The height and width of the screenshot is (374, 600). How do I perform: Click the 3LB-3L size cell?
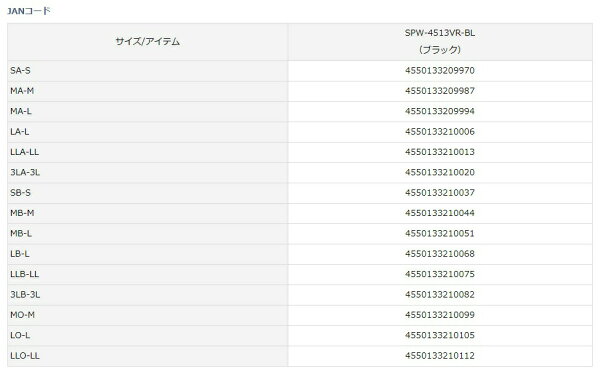point(148,295)
